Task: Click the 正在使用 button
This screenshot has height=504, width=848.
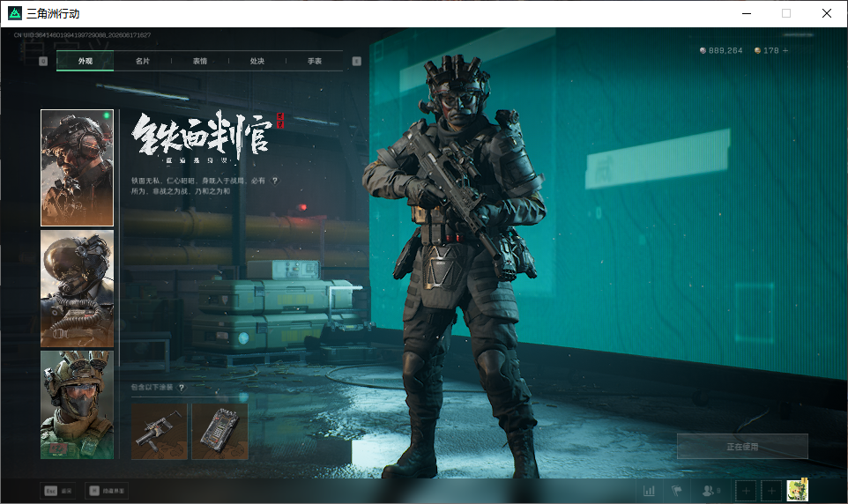Action: (x=742, y=447)
